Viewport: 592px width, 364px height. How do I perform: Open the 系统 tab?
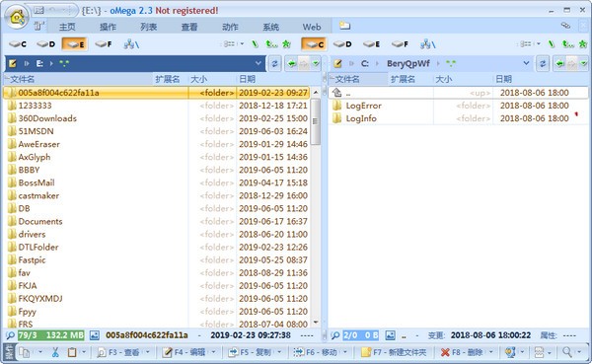coord(271,27)
